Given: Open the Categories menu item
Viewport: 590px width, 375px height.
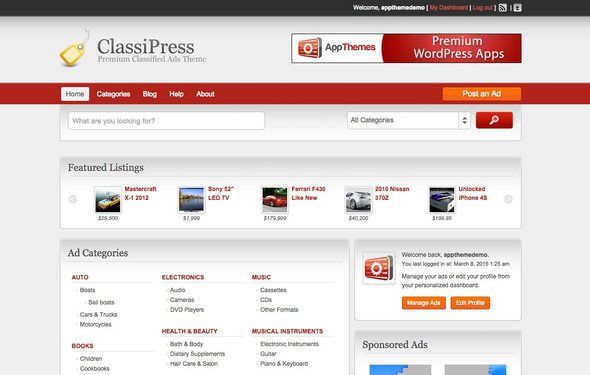Looking at the screenshot, I should click(x=113, y=94).
